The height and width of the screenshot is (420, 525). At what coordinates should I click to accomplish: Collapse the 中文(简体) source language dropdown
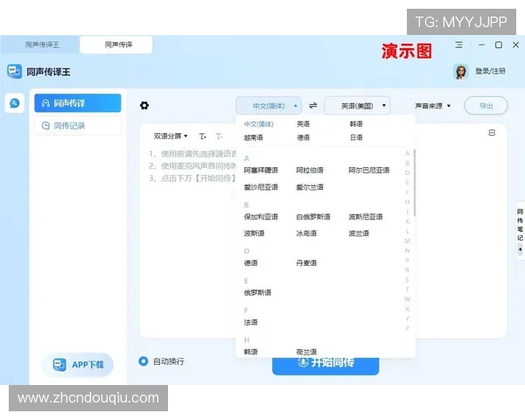269,106
